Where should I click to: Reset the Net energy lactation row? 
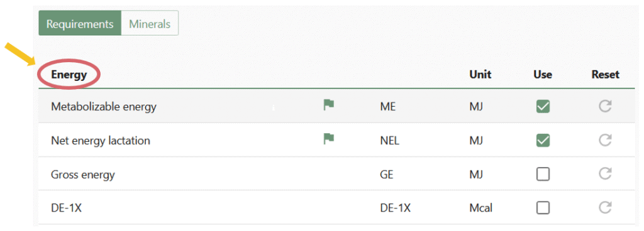(605, 141)
